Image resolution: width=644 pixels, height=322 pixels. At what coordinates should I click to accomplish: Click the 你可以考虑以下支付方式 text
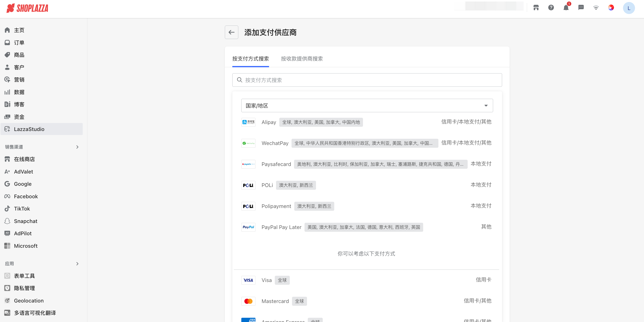[x=366, y=254]
